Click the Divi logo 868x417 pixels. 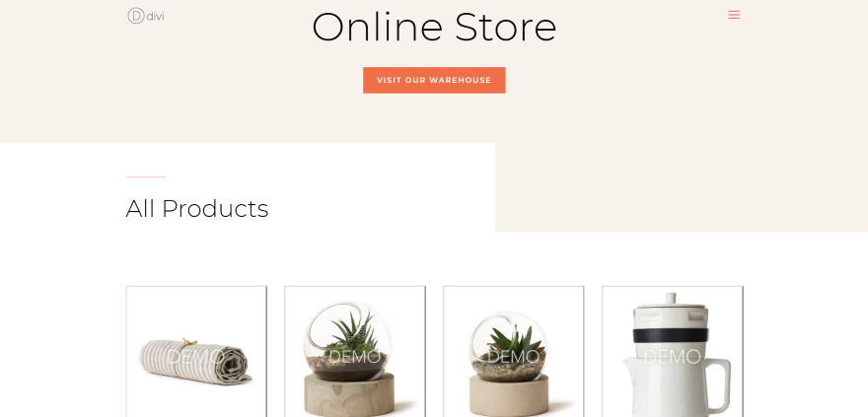tap(146, 16)
